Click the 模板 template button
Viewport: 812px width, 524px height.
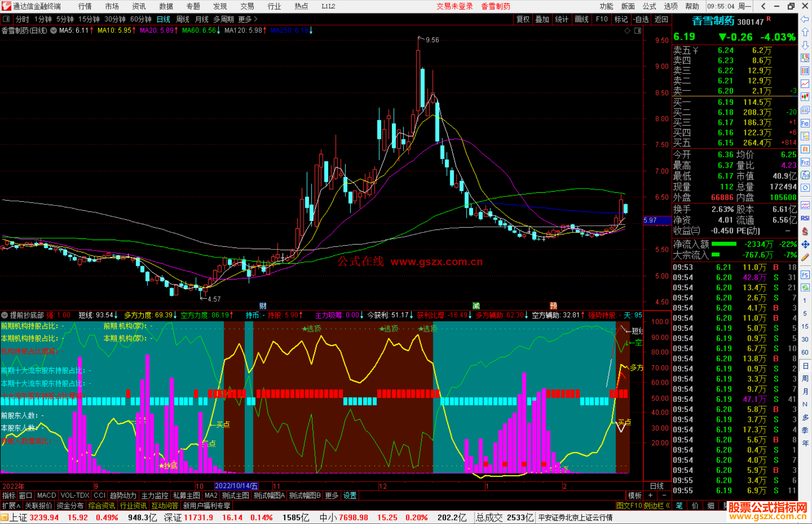pos(635,495)
